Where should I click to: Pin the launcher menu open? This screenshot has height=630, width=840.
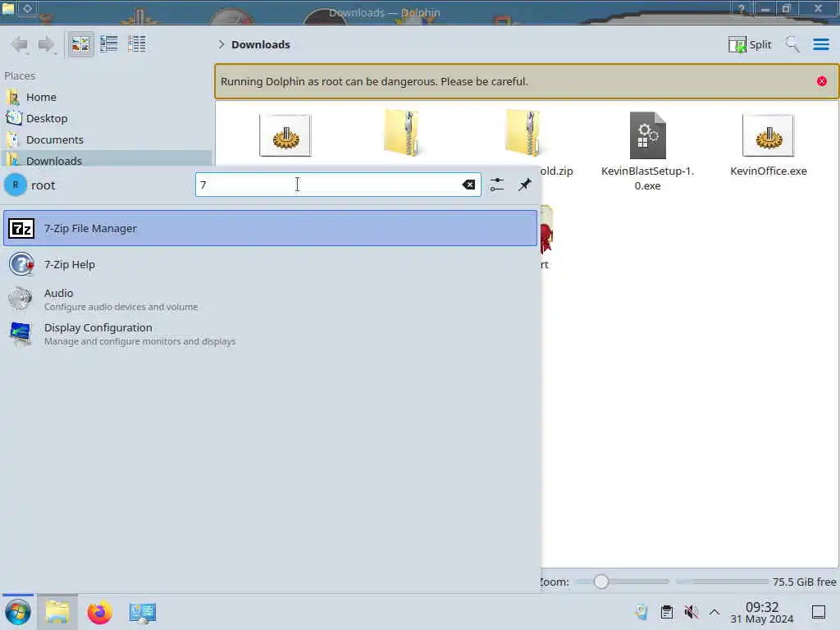[x=524, y=185]
